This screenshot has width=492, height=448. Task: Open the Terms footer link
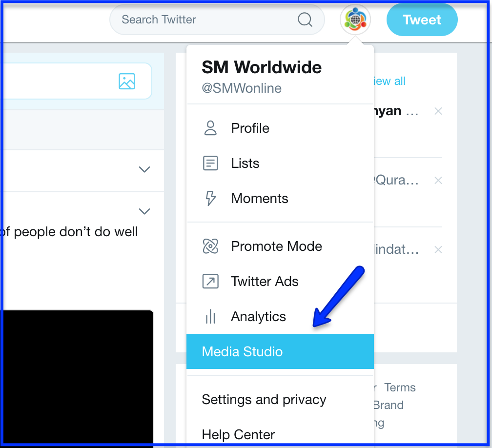pyautogui.click(x=400, y=387)
